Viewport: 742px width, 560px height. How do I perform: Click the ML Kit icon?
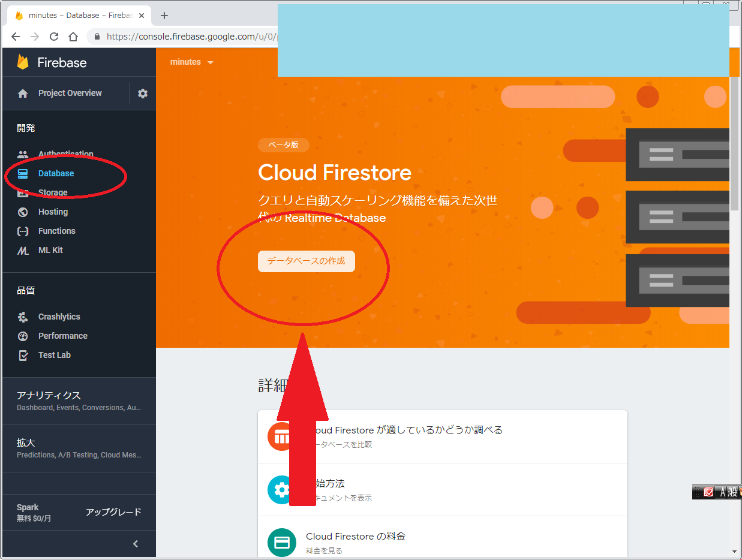point(23,251)
